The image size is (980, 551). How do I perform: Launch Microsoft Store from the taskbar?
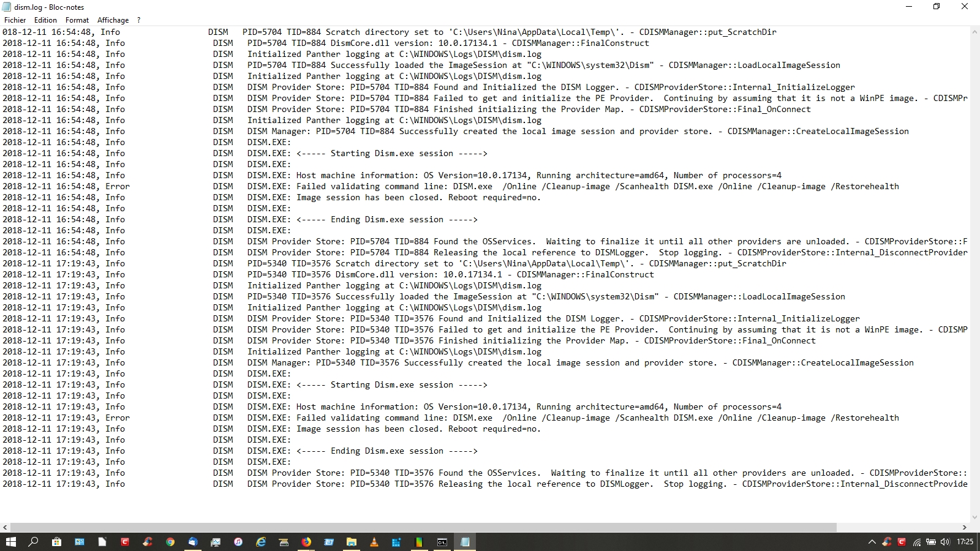click(56, 542)
